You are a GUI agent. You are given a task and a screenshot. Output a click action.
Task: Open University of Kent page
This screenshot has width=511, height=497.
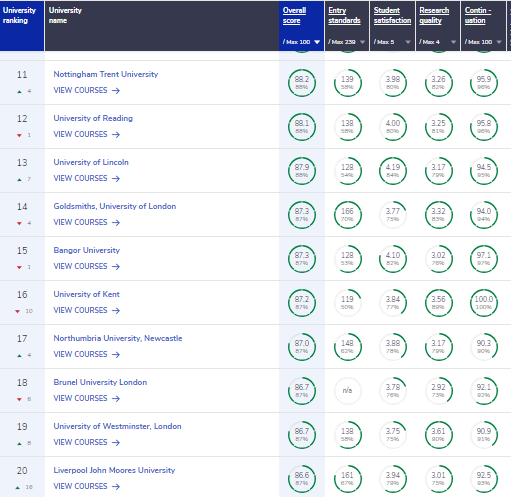86,294
